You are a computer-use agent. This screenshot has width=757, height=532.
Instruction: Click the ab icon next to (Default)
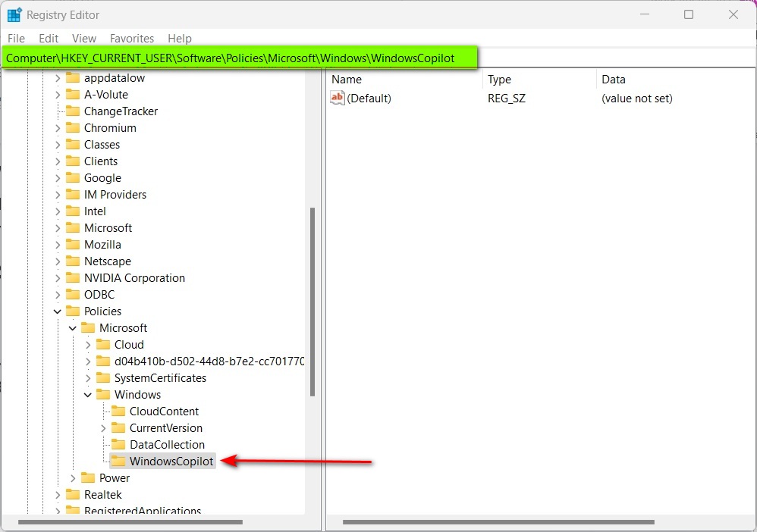coord(336,98)
